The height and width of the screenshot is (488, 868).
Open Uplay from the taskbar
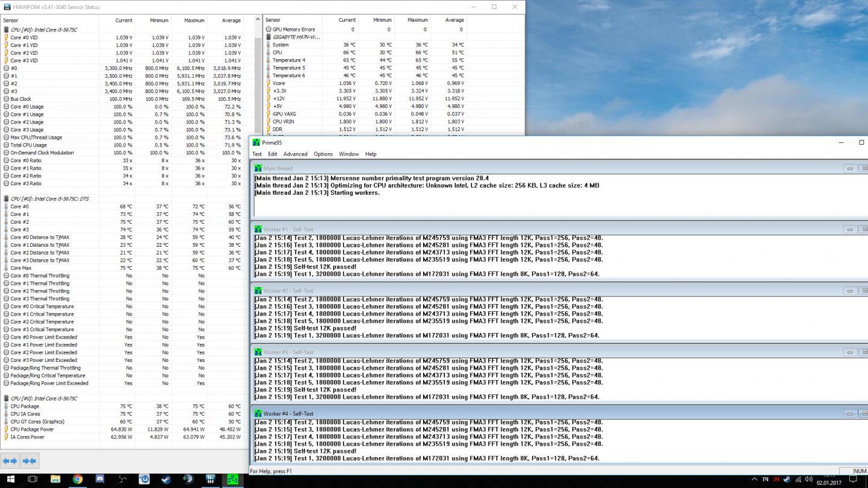(x=144, y=480)
